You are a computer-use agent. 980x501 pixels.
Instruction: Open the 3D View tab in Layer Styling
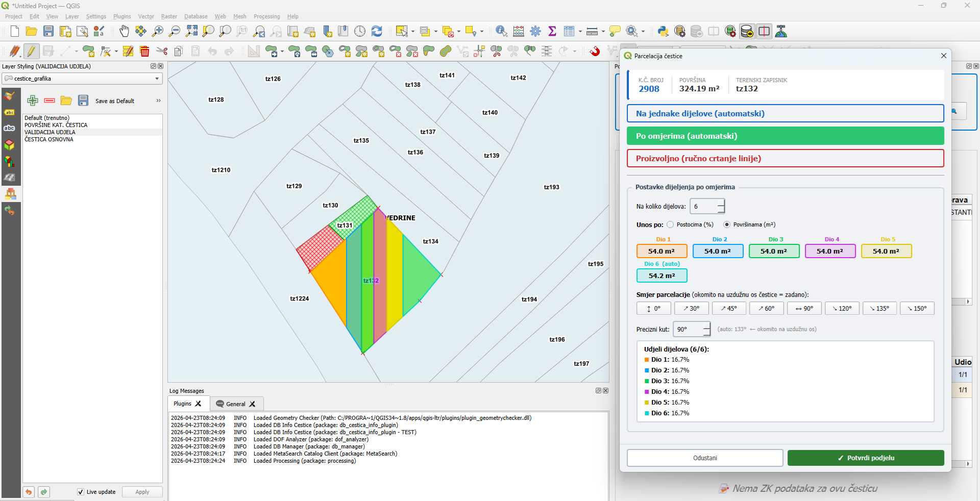pyautogui.click(x=10, y=145)
